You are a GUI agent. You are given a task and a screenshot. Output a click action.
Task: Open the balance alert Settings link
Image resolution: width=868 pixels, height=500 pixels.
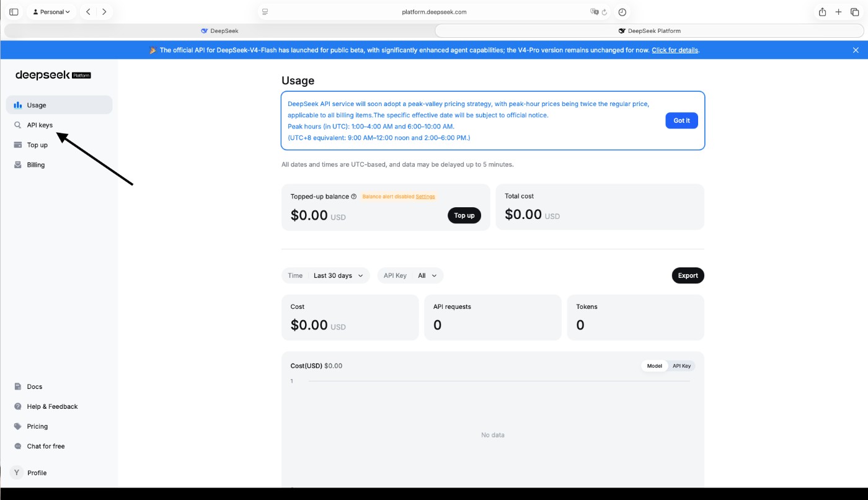click(x=425, y=197)
